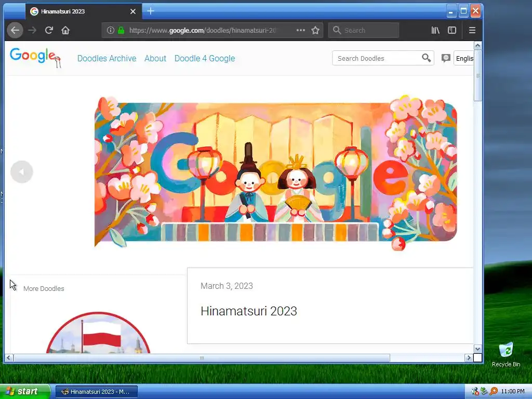Screen dimensions: 532x399
Task: Click the orange magnifier tray icon
Action: pyautogui.click(x=494, y=392)
